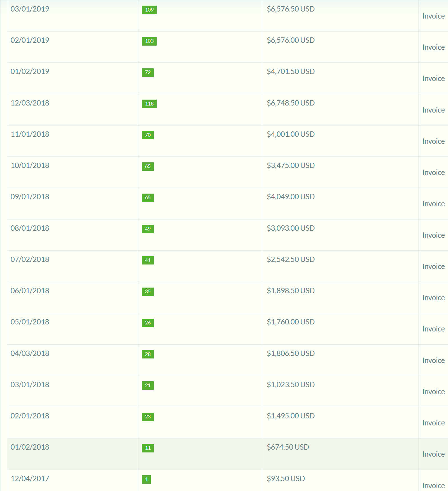The width and height of the screenshot is (448, 491).
Task: Select the green 72 count badge
Action: [x=148, y=73]
